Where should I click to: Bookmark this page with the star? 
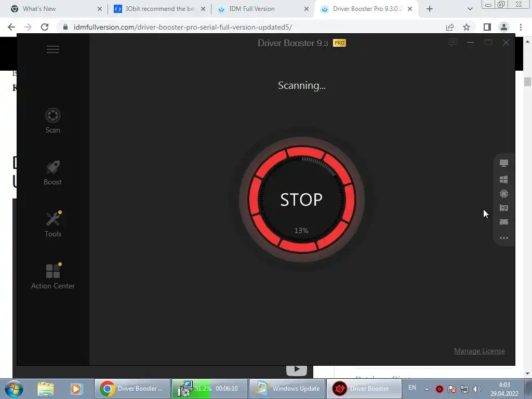click(x=467, y=27)
